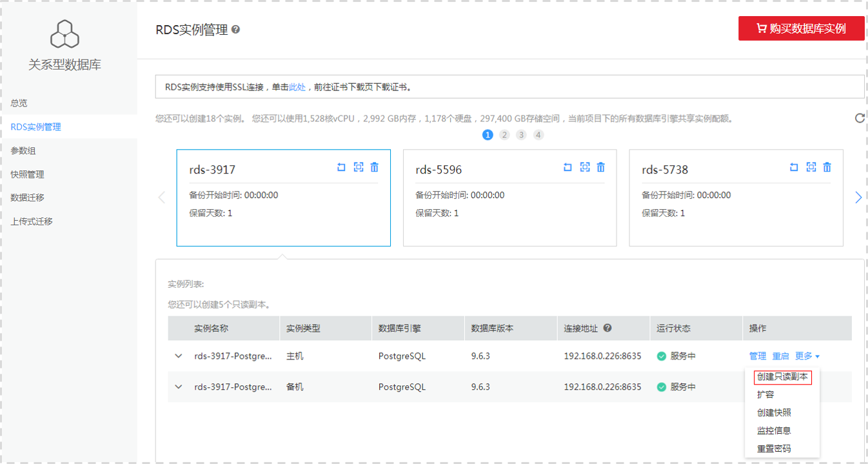Viewport: 868px width, 464px height.
Task: Click the trash icon on rds-3917 card
Action: 374,167
